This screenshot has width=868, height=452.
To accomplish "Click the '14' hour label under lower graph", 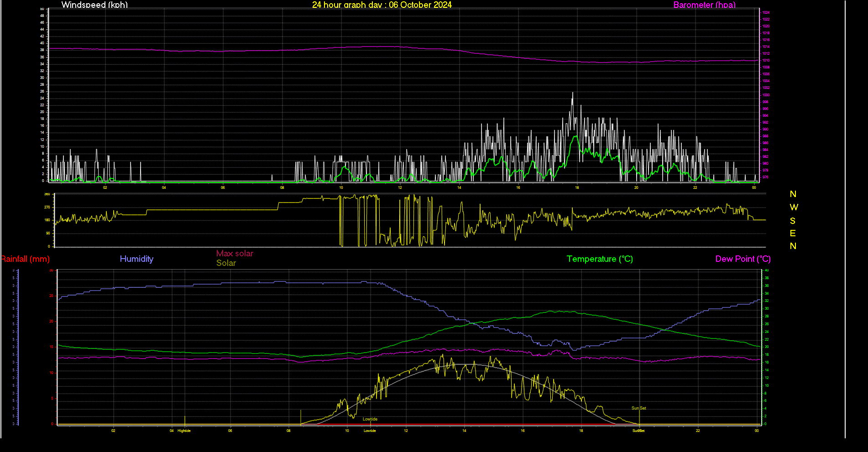I will coord(464,431).
